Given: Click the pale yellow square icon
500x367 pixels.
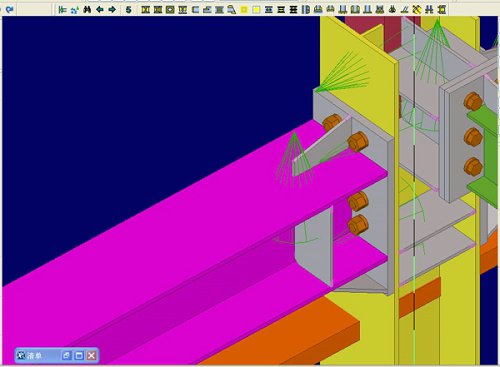Looking at the screenshot, I should click(256, 10).
